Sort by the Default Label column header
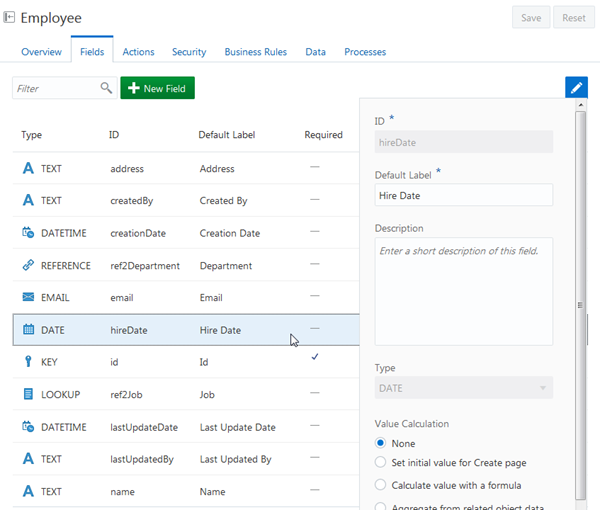The image size is (600, 510). point(227,135)
